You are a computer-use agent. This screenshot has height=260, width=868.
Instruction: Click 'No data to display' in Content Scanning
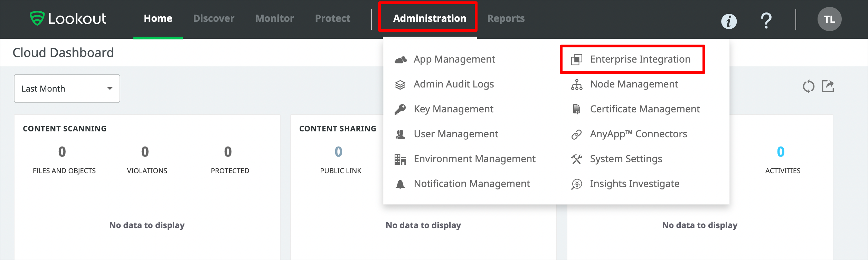click(x=147, y=225)
